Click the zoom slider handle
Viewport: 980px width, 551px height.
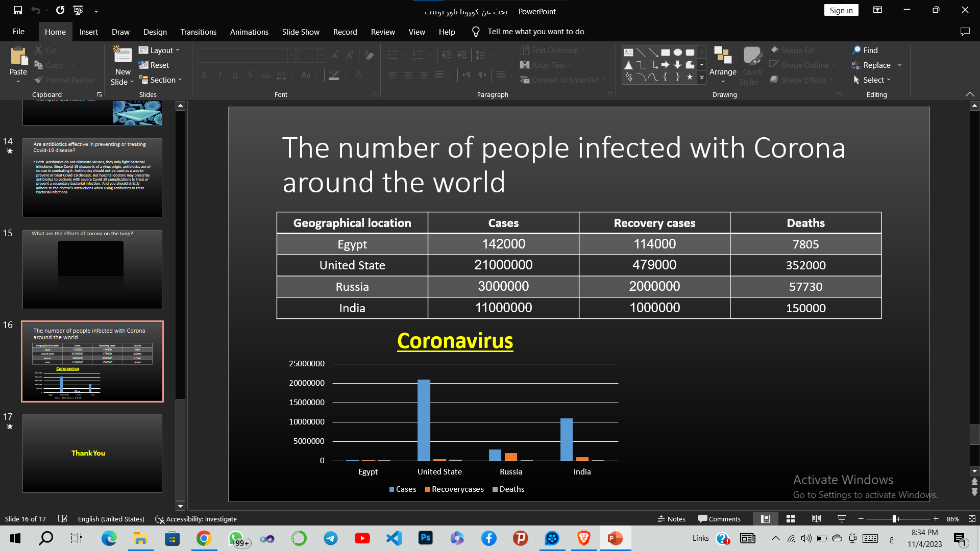(894, 519)
